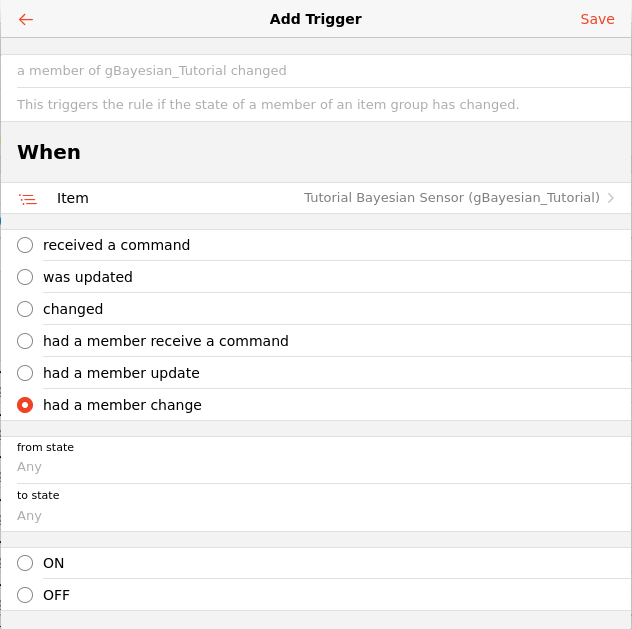Click the Item row label

click(x=73, y=198)
